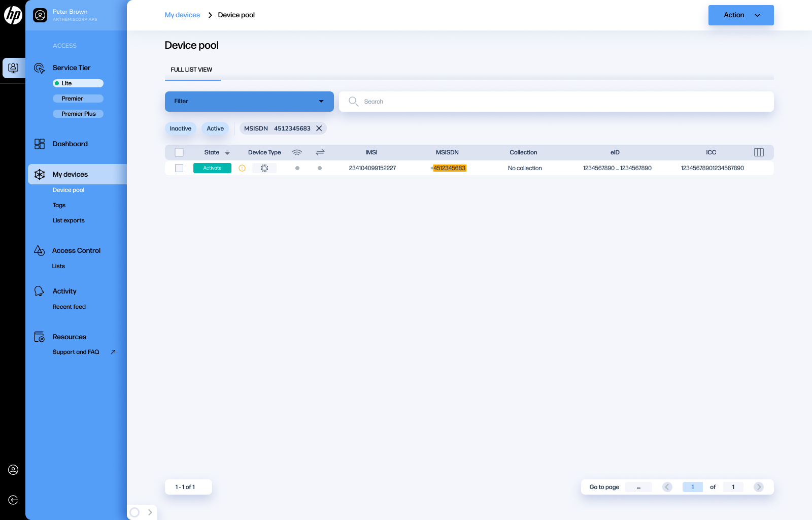812x520 pixels.
Task: Check the checkbox for the device row
Action: coord(179,168)
